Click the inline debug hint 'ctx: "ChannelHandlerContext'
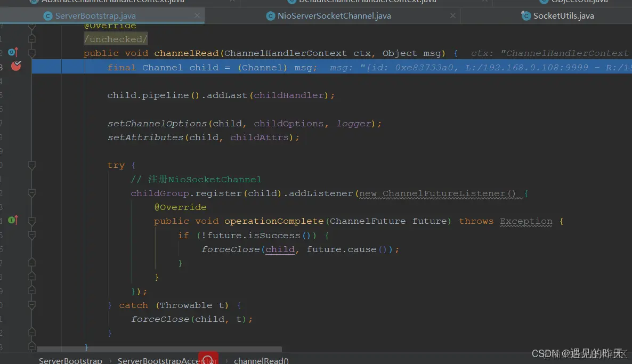The width and height of the screenshot is (632, 364). point(549,53)
